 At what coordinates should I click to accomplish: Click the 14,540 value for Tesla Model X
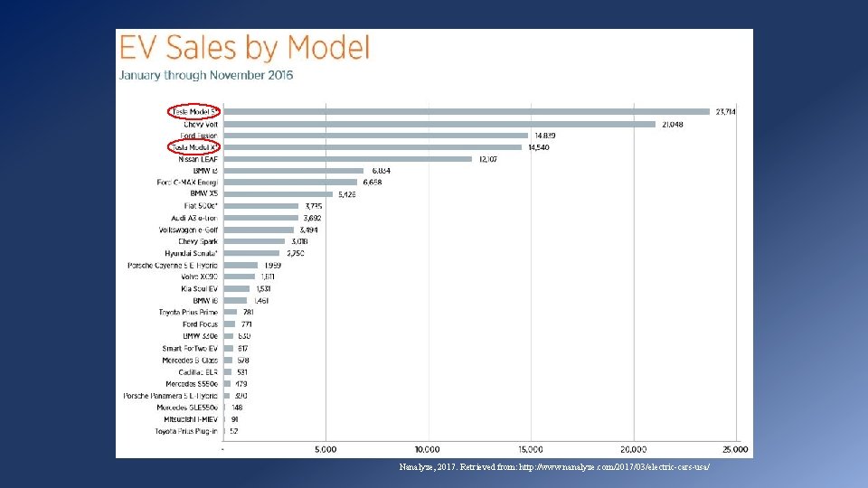tap(539, 147)
